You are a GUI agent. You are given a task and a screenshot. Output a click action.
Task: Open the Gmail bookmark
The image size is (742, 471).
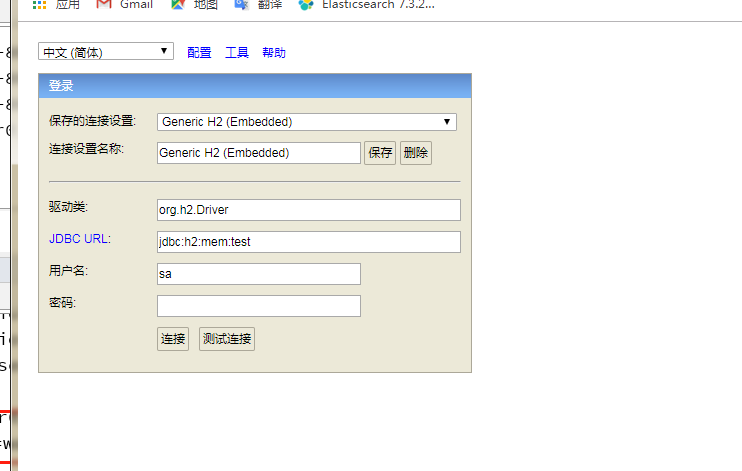pos(124,5)
